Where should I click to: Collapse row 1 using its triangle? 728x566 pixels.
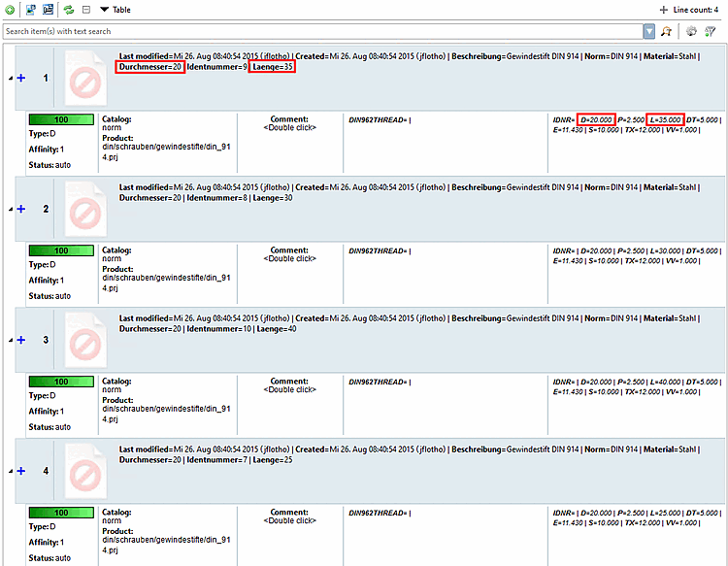pyautogui.click(x=11, y=79)
